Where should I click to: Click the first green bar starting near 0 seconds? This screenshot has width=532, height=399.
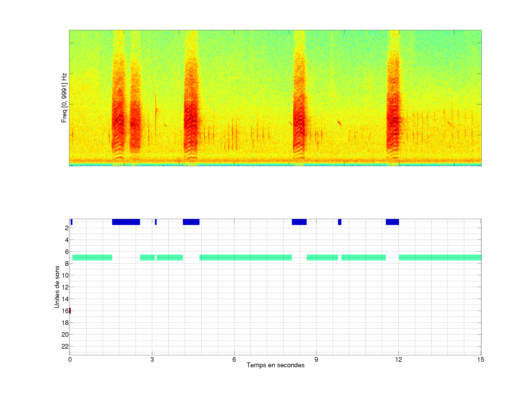pyautogui.click(x=92, y=258)
